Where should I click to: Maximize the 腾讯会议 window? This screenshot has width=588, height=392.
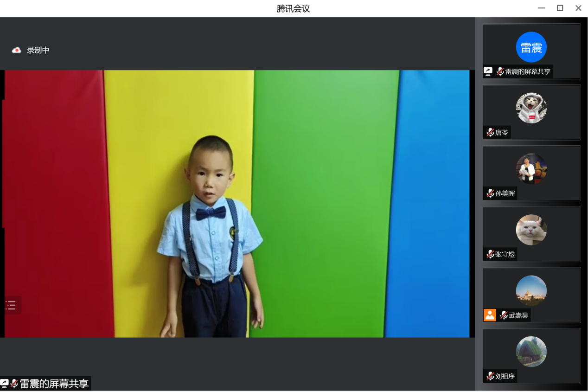point(560,8)
